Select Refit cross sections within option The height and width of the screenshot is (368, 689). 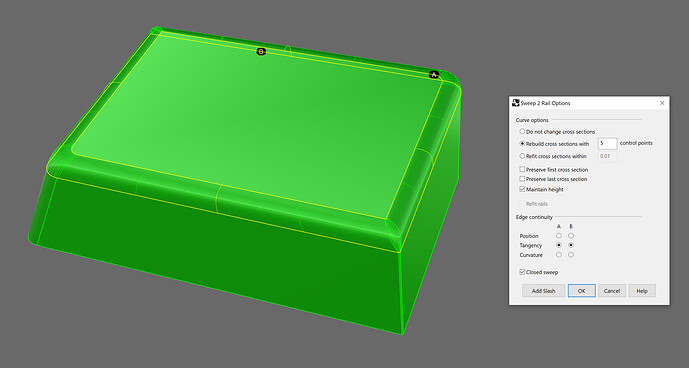522,156
